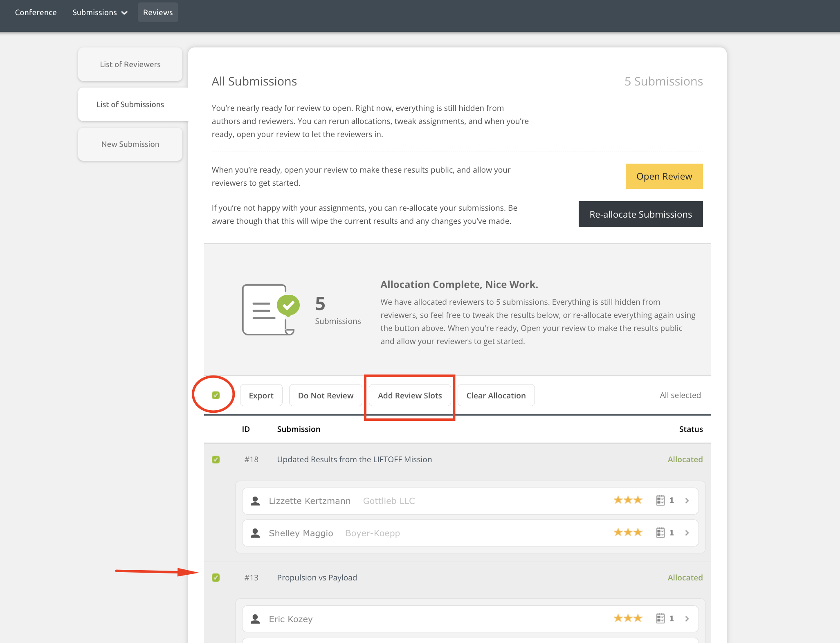Click review count icon for Eric Kozey
Image resolution: width=840 pixels, height=643 pixels.
pos(660,618)
